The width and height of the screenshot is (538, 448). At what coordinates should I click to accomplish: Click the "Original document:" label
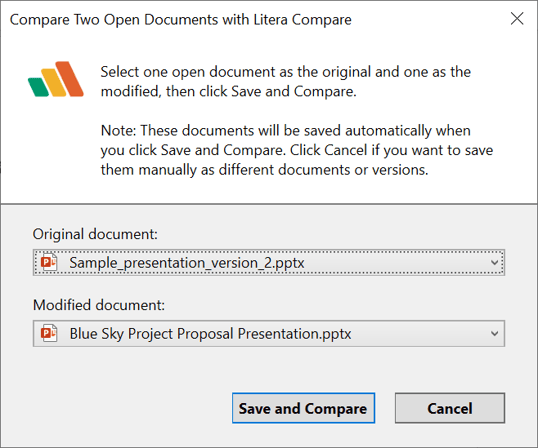coord(95,235)
